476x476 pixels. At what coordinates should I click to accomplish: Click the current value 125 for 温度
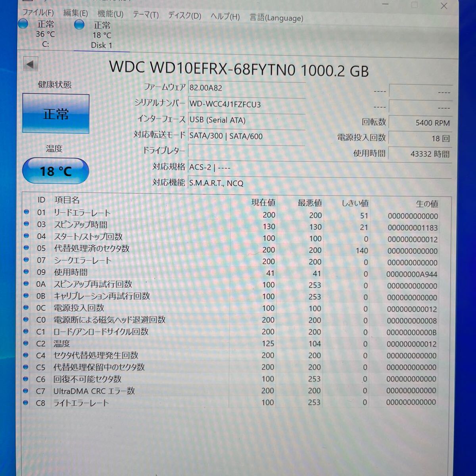click(268, 344)
